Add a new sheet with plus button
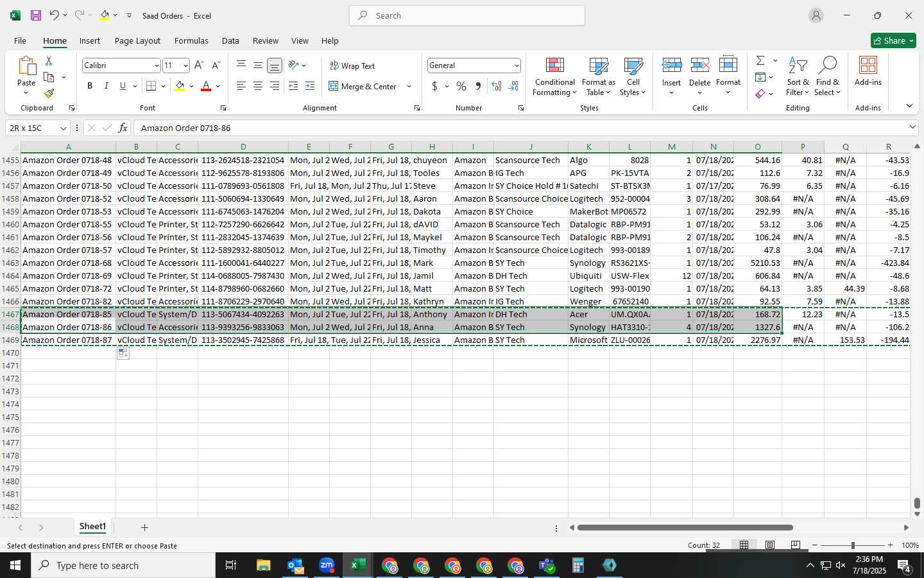The image size is (924, 578). tap(144, 527)
